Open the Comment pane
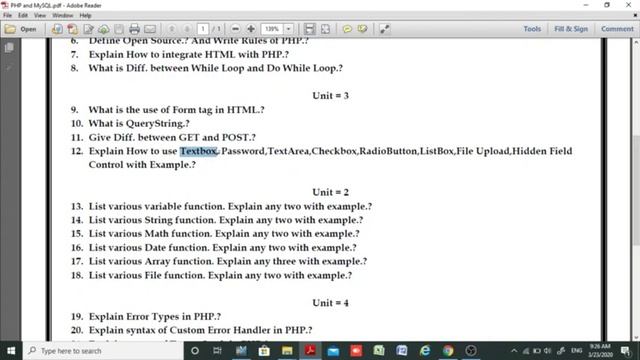 (617, 29)
